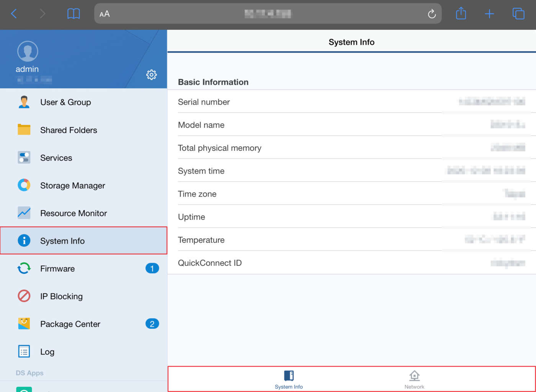Open the Safari share sheet
This screenshot has height=392, width=536.
point(461,13)
